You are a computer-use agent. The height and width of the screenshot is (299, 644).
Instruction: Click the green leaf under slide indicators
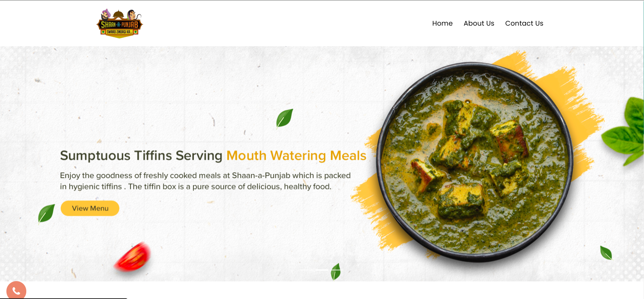[x=336, y=272]
